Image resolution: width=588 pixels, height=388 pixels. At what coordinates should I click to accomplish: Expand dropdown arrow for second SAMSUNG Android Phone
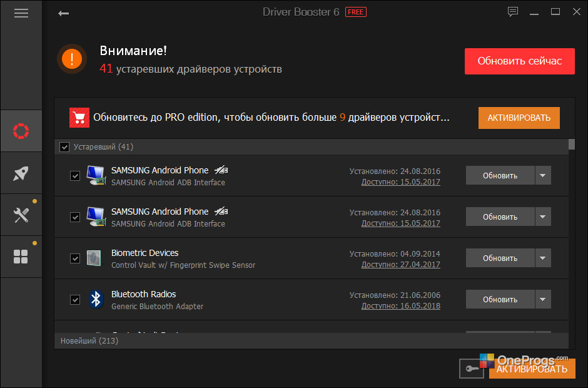tap(543, 217)
